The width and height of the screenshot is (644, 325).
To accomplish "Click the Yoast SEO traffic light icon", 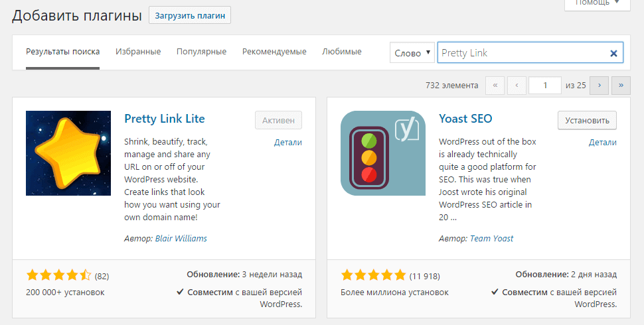I will click(x=383, y=153).
